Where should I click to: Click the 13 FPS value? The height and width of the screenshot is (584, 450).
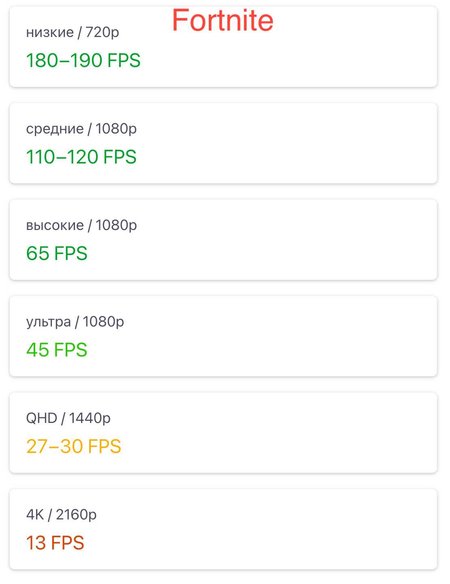click(x=55, y=543)
